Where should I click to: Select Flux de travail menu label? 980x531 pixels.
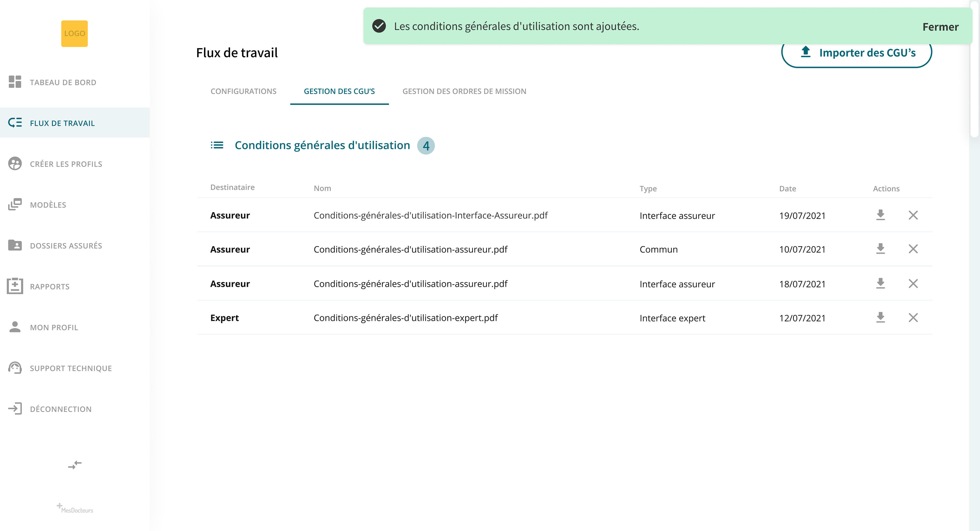(x=62, y=123)
